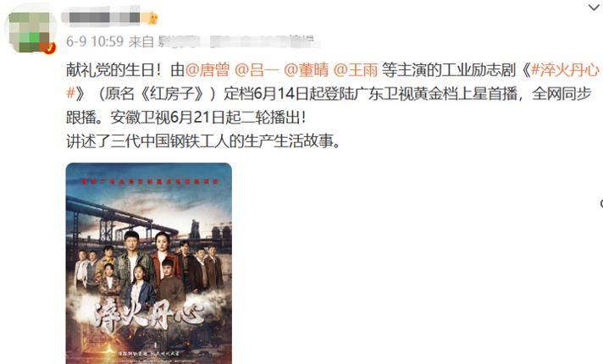This screenshot has width=603, height=364.
Task: Click the membership crown icon beside username
Action: (152, 18)
